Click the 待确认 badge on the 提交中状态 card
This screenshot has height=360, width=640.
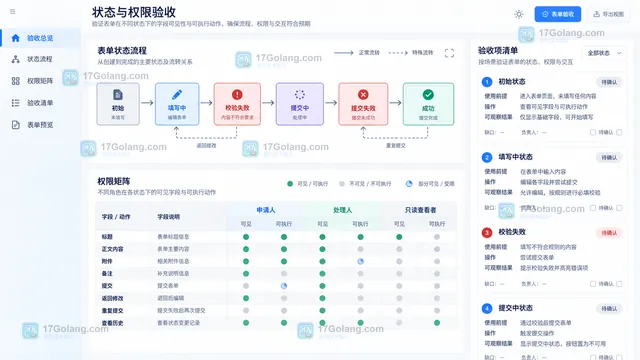pyautogui.click(x=609, y=309)
